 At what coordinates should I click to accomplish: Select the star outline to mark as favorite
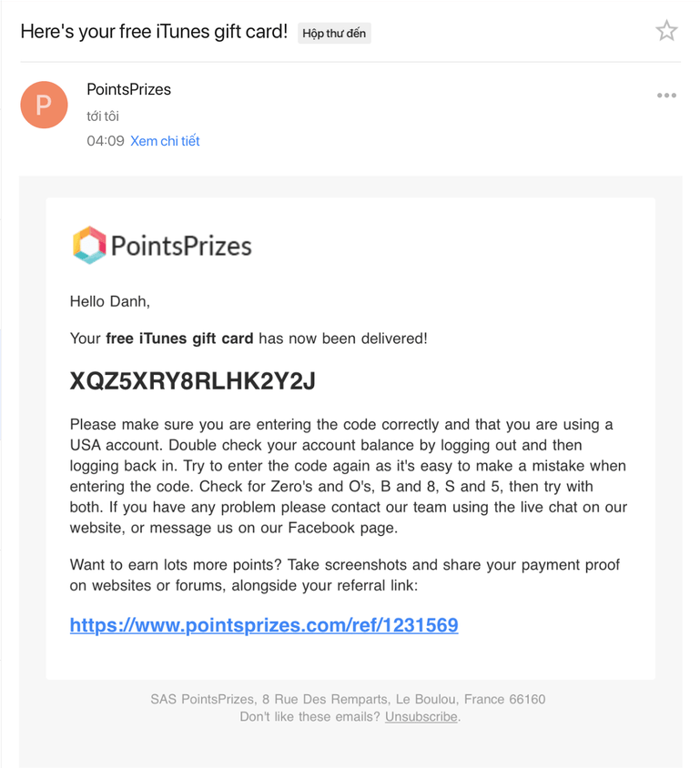[x=667, y=30]
